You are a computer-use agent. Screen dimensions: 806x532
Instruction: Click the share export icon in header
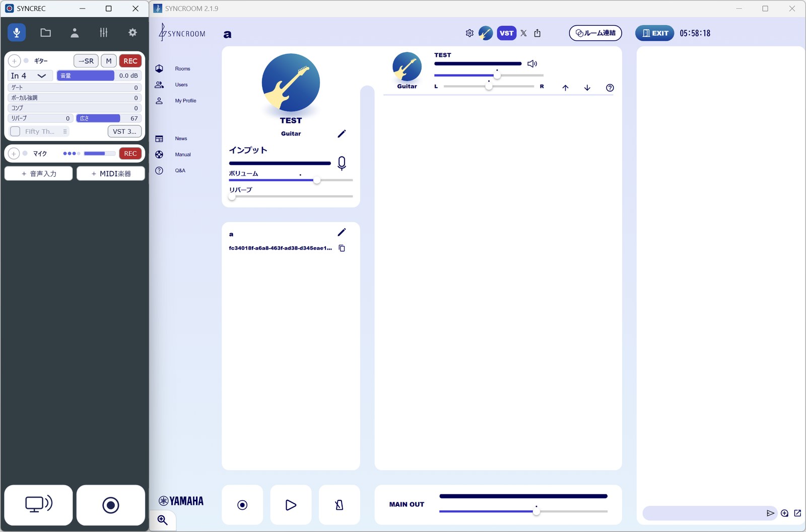pyautogui.click(x=538, y=33)
